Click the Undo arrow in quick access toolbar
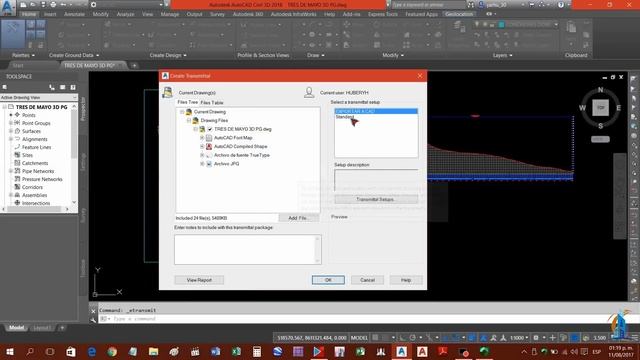The image size is (640, 360). click(x=64, y=4)
